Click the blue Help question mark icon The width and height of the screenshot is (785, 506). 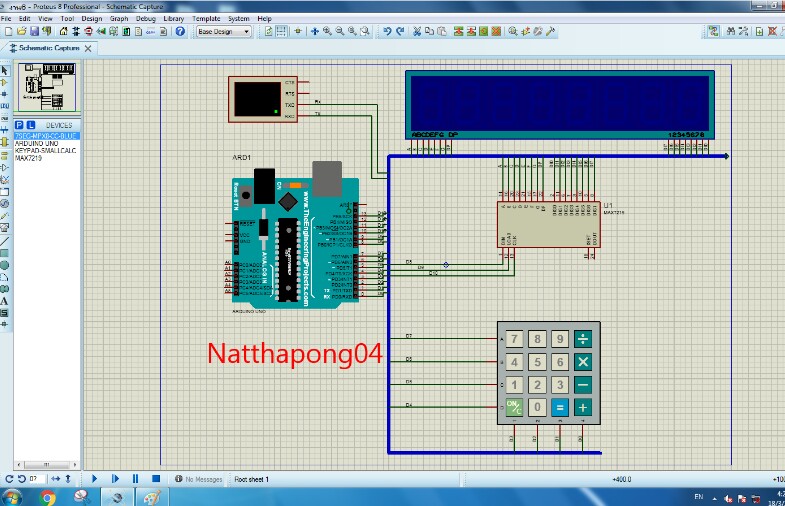pos(180,32)
